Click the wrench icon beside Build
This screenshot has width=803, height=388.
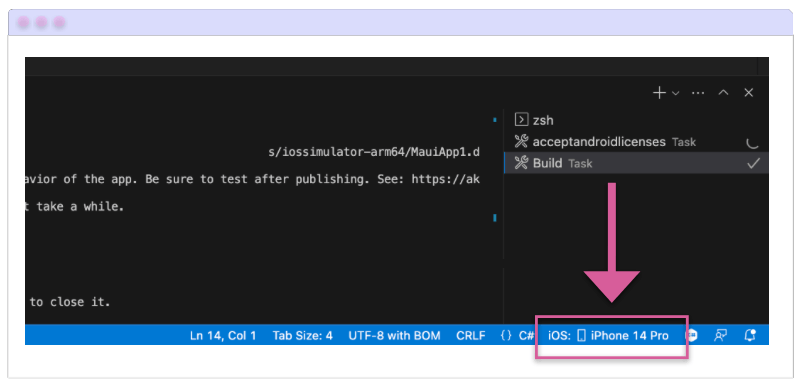click(521, 163)
